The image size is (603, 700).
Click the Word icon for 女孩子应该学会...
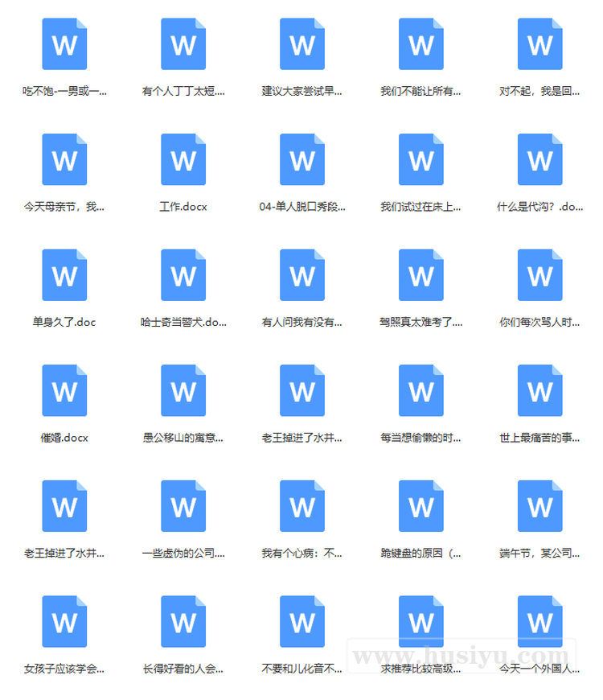pos(64,621)
